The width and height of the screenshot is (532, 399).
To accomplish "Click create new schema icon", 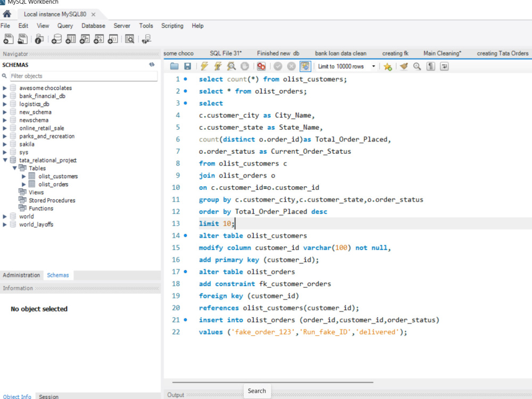I will click(x=57, y=39).
